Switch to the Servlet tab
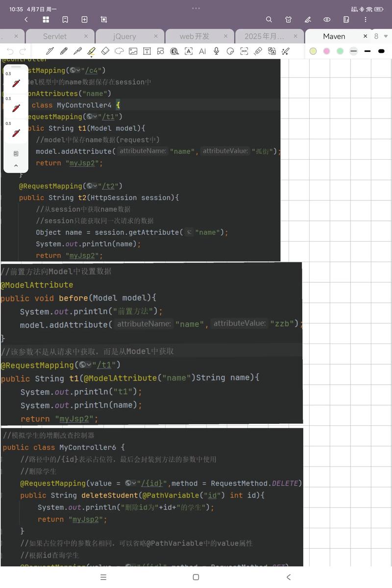The width and height of the screenshot is (392, 588). pyautogui.click(x=54, y=36)
